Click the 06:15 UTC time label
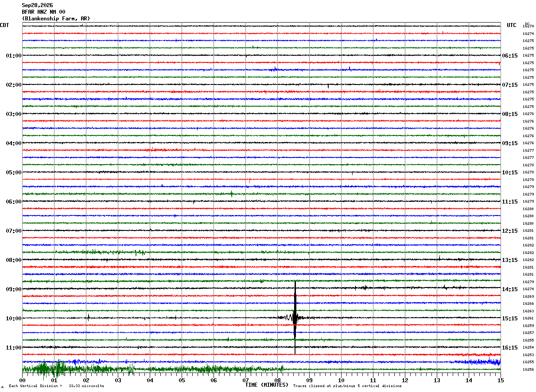This screenshot has height=392, width=536. tap(510, 56)
